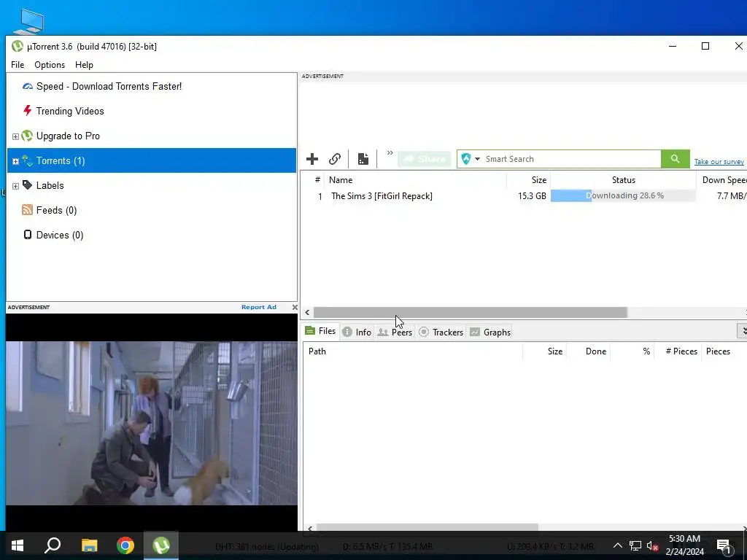Switch to the Info tab
This screenshot has width=747, height=560.
(357, 332)
